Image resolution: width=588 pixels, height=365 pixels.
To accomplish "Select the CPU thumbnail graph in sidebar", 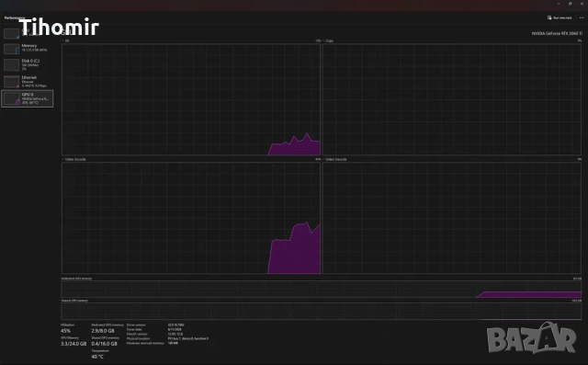I will tap(11, 34).
